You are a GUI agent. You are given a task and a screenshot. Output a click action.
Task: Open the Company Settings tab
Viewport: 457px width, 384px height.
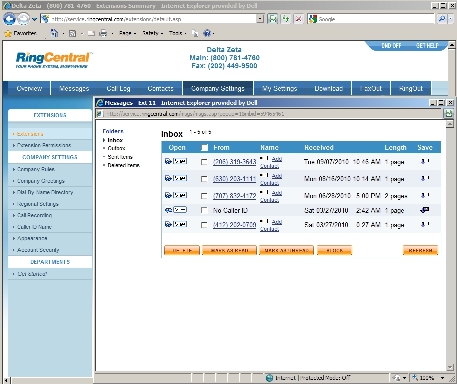coord(218,88)
